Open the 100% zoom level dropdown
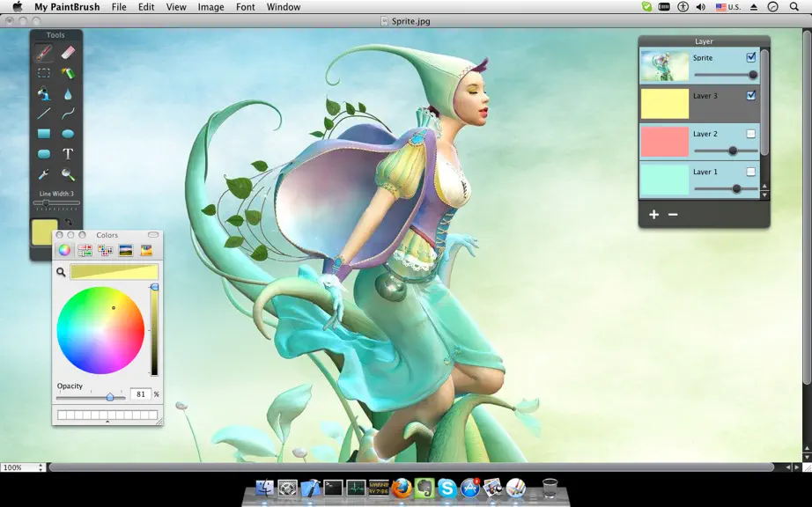Screen dimensions: 812x507 pos(23,467)
